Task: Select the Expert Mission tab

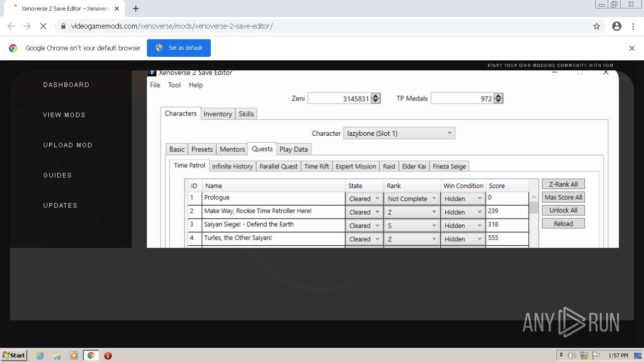Action: pos(356,166)
